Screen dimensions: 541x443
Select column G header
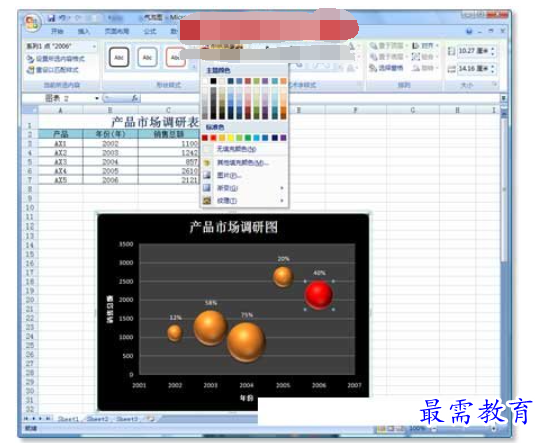(x=413, y=110)
